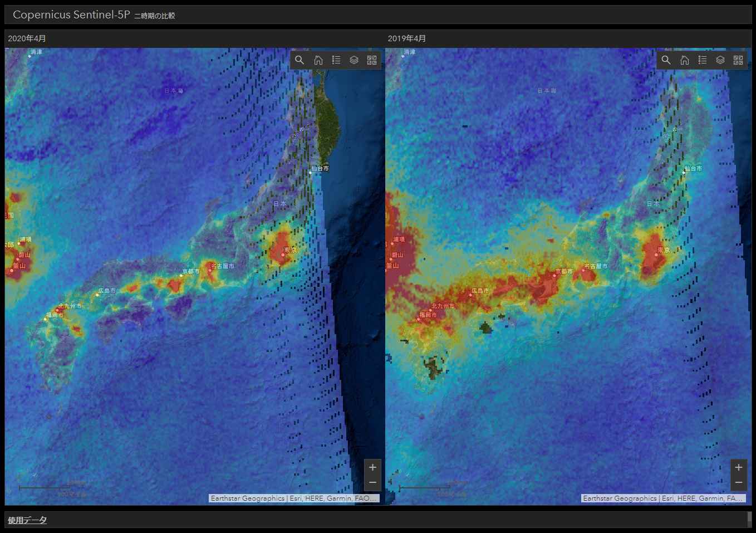
Task: Open search on the 2019年4月 map
Action: click(x=666, y=60)
